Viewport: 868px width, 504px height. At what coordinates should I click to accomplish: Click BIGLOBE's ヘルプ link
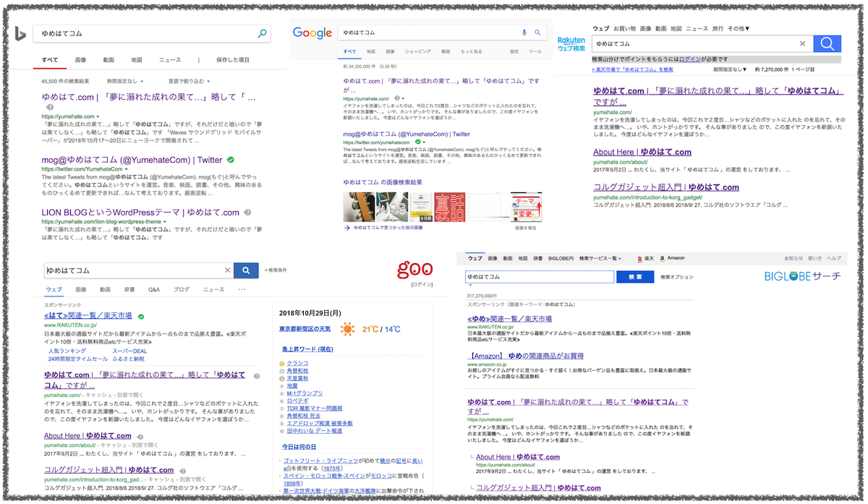[x=834, y=258]
